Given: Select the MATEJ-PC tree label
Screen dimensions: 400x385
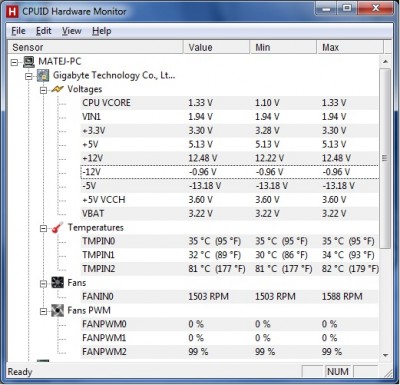Looking at the screenshot, I should point(60,62).
